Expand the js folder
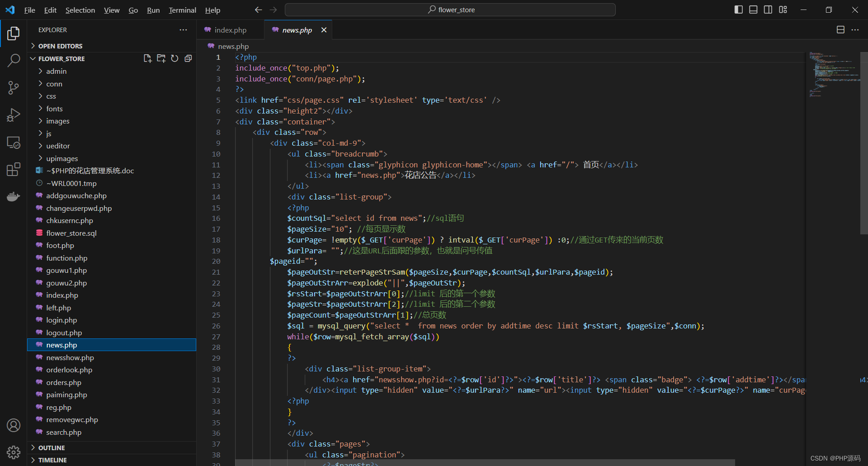 [x=112, y=133]
